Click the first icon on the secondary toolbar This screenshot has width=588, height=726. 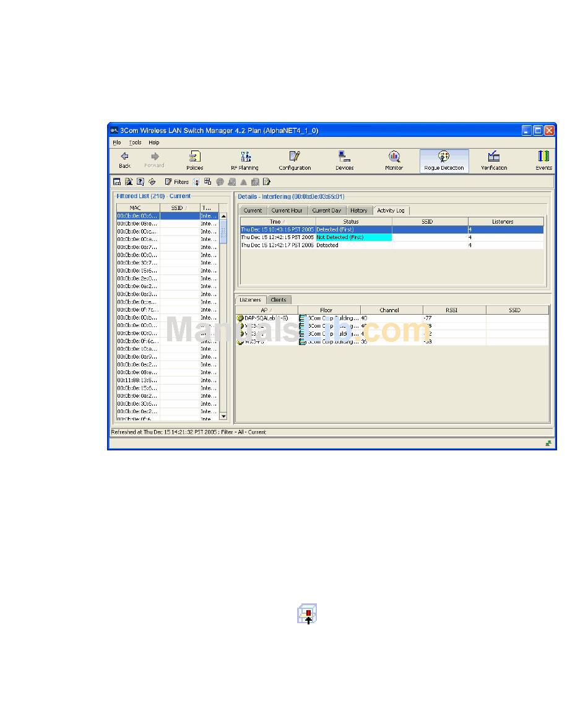click(117, 181)
